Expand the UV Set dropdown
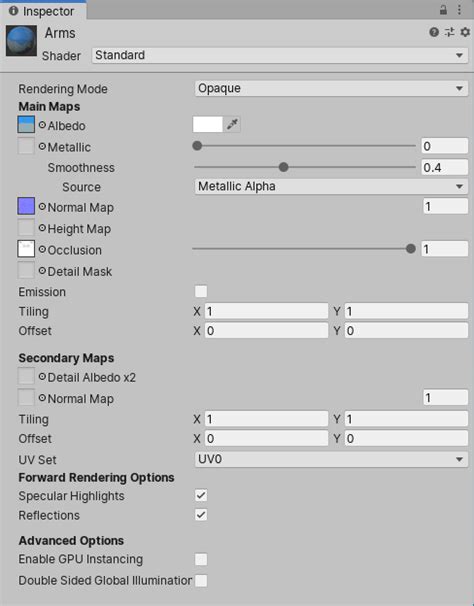Image resolution: width=474 pixels, height=606 pixels. click(331, 459)
